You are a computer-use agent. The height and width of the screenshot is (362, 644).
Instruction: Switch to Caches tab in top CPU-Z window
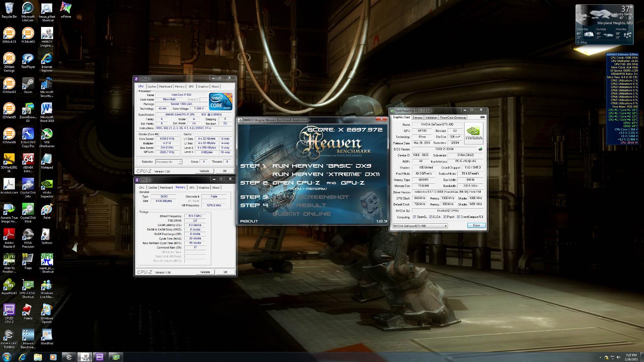point(152,86)
